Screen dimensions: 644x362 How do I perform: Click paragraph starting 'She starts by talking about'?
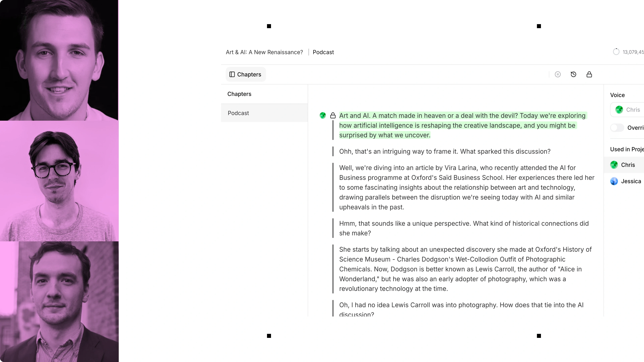465,269
